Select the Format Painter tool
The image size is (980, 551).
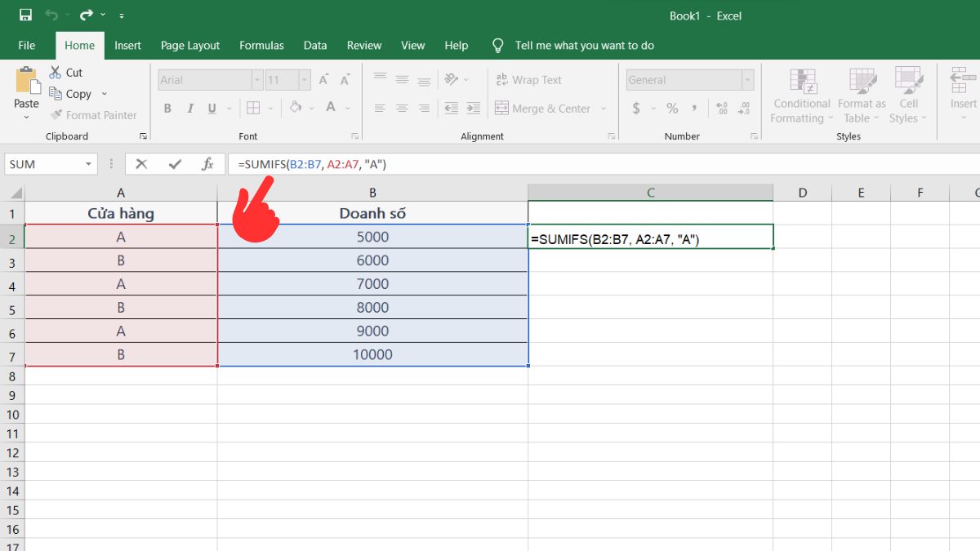click(x=95, y=115)
